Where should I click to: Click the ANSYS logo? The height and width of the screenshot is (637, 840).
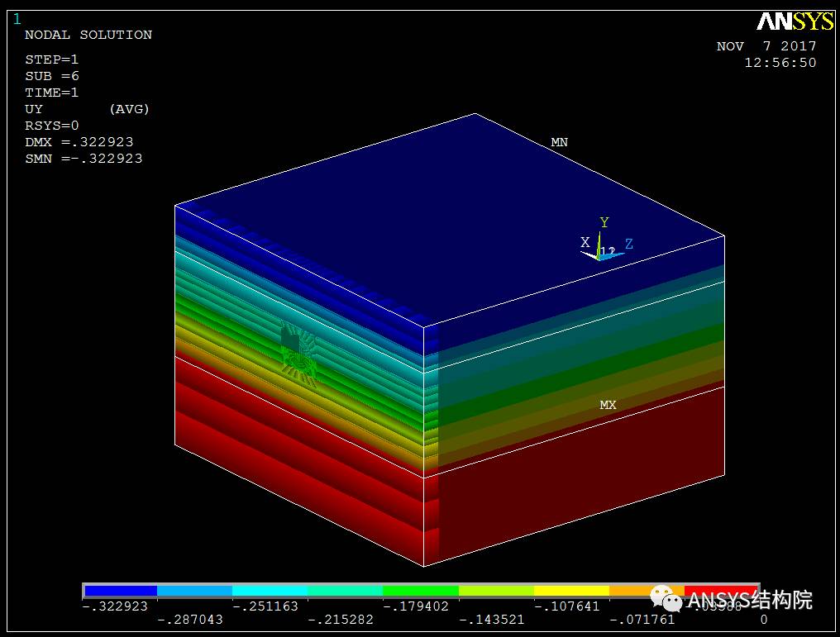(x=795, y=22)
